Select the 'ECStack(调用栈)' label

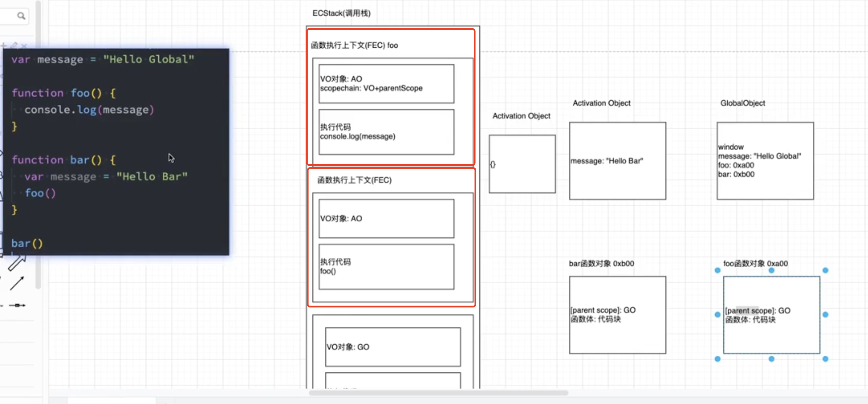341,13
